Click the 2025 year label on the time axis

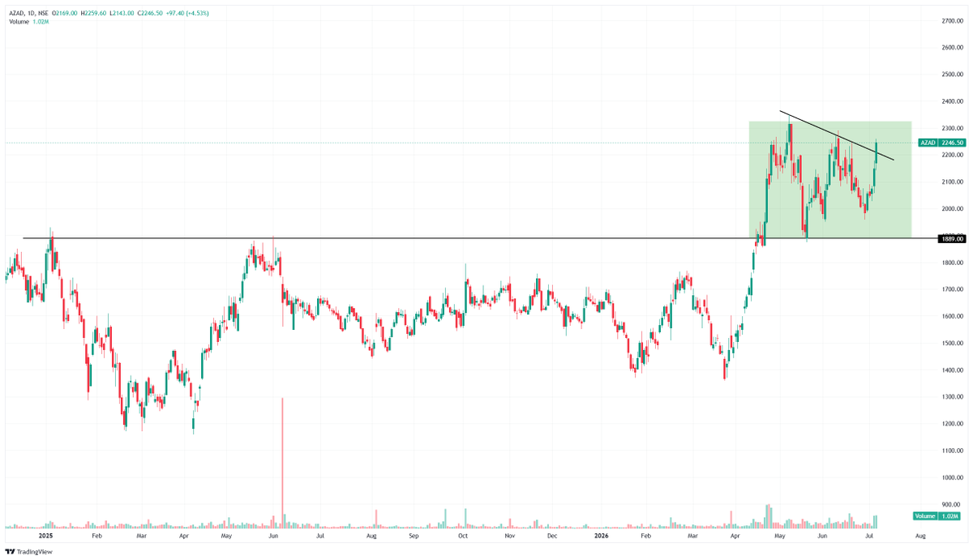46,536
